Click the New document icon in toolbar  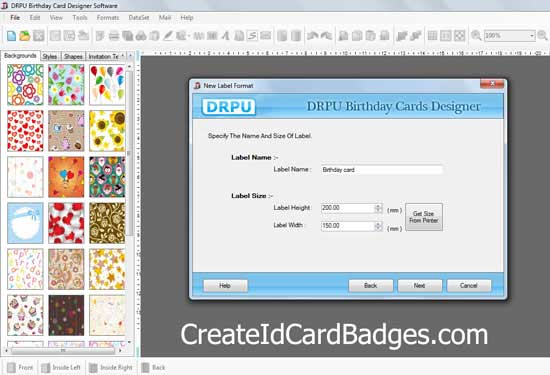11,36
